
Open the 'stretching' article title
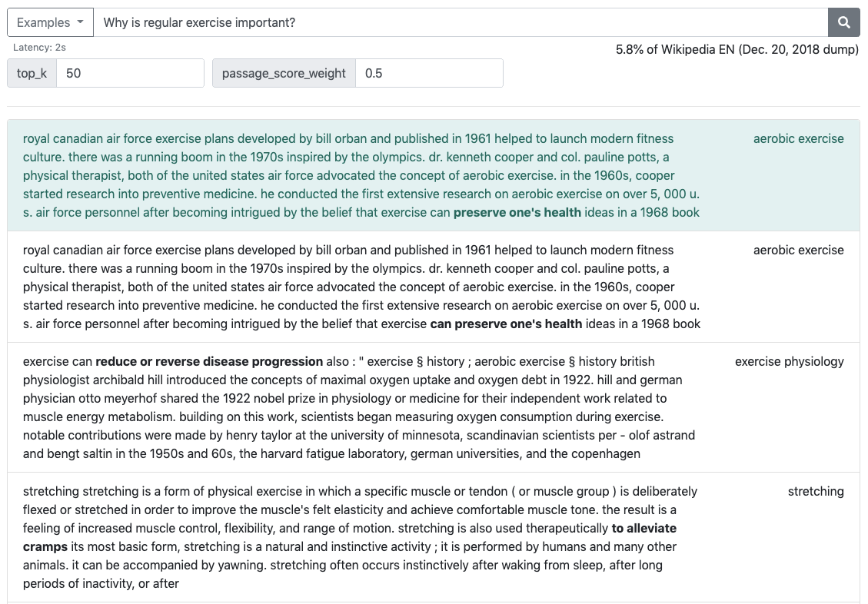pos(815,491)
